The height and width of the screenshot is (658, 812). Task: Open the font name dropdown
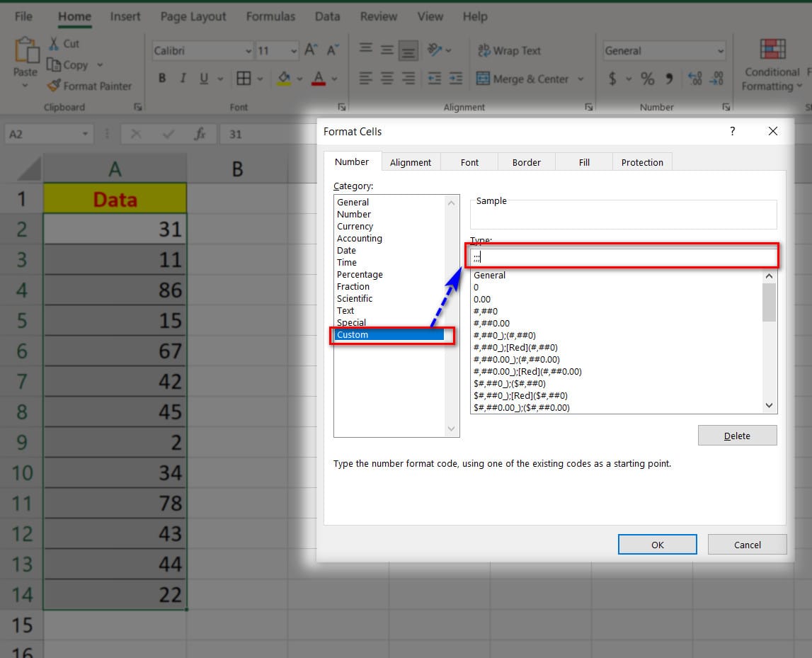[x=248, y=50]
